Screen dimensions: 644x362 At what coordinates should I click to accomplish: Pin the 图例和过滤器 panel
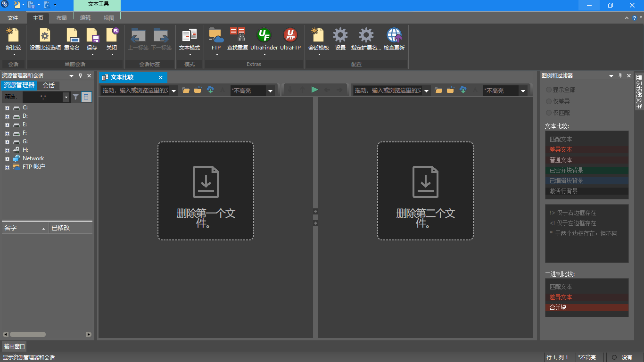coord(620,75)
